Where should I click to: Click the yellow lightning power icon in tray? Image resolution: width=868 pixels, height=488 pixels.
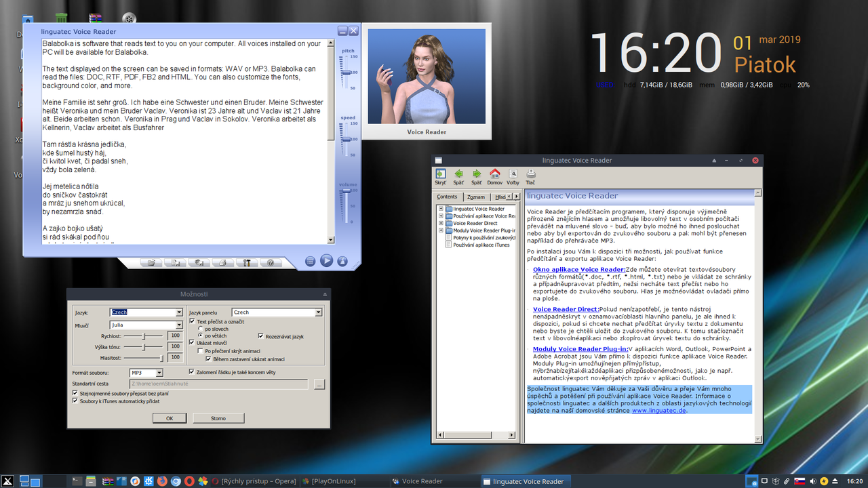pyautogui.click(x=824, y=481)
